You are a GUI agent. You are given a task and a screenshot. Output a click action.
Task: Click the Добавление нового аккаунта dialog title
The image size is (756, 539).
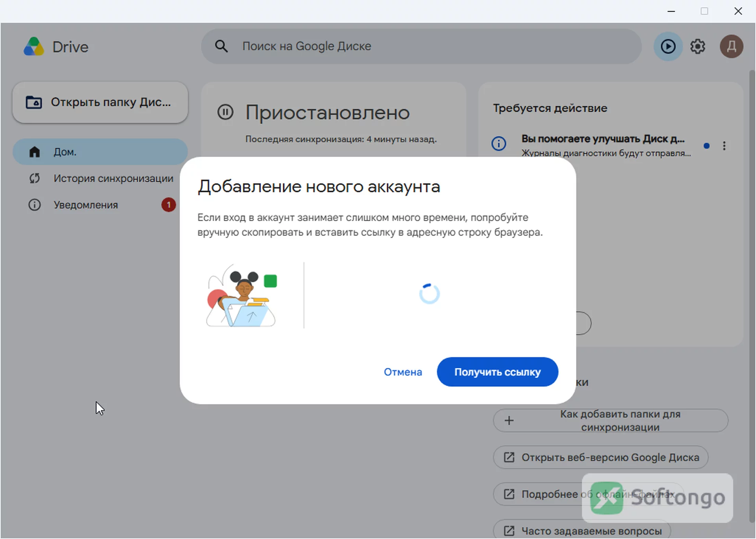pyautogui.click(x=319, y=186)
